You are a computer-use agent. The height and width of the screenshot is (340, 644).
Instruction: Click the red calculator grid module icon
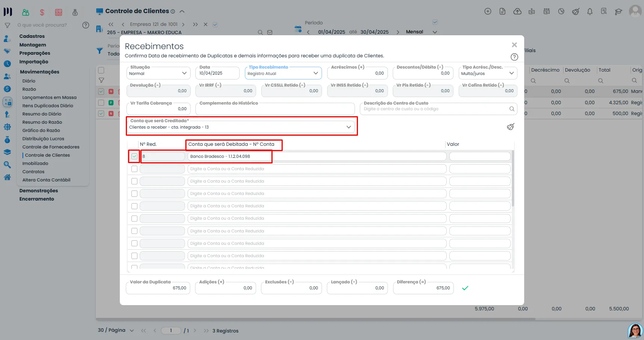tap(58, 12)
